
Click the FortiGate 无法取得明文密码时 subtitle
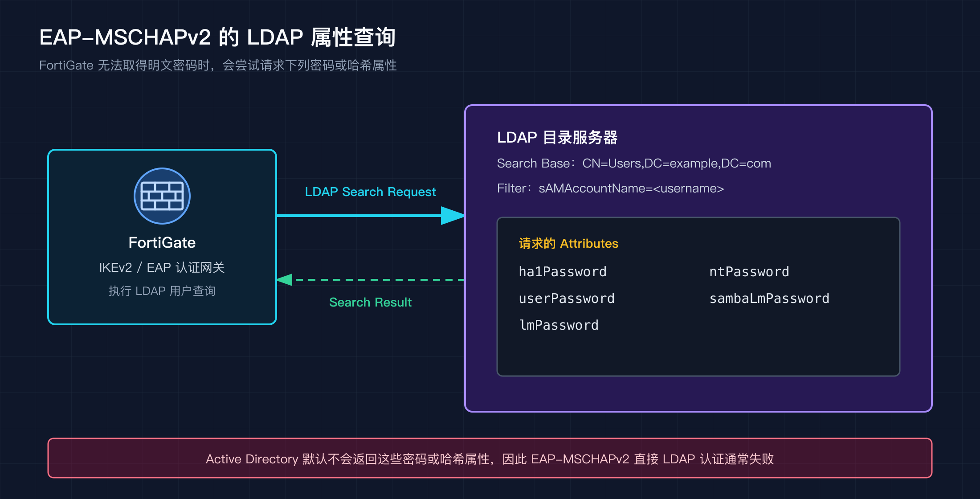tap(218, 65)
